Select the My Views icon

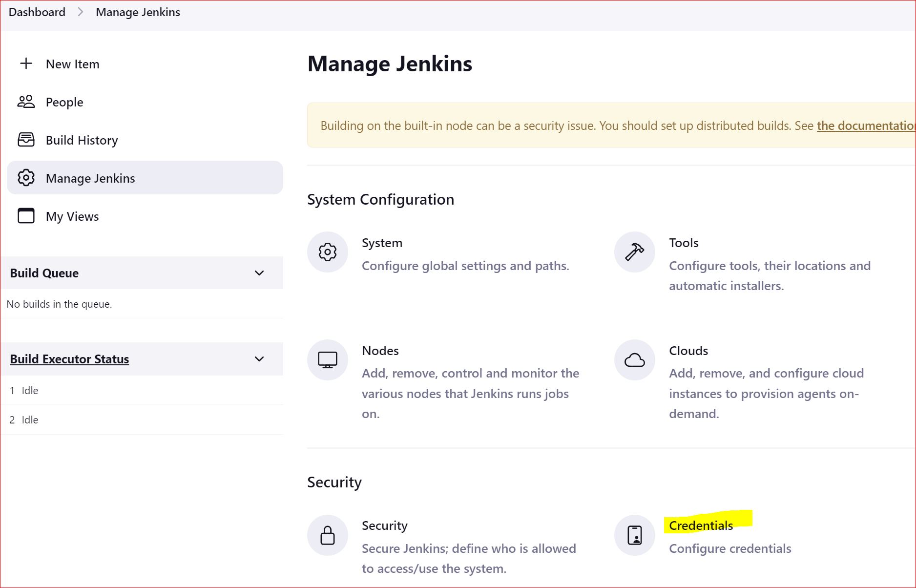(26, 215)
